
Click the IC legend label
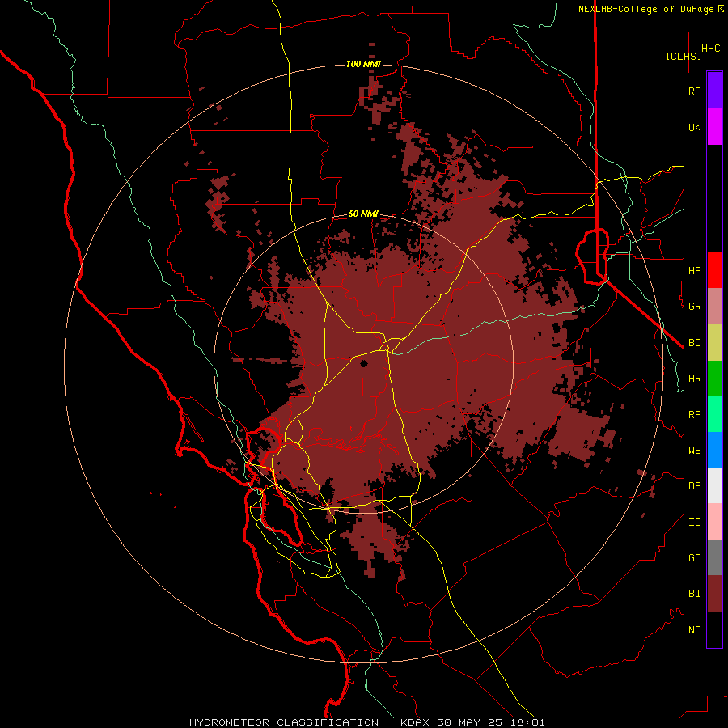coord(694,522)
